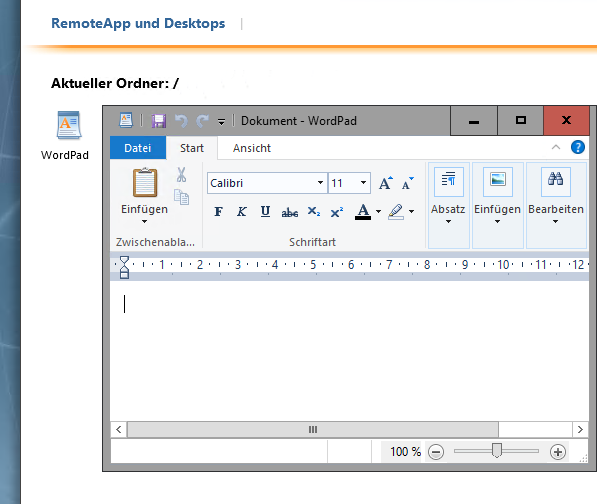Zoom out with the minus button
This screenshot has height=504, width=597.
point(436,452)
